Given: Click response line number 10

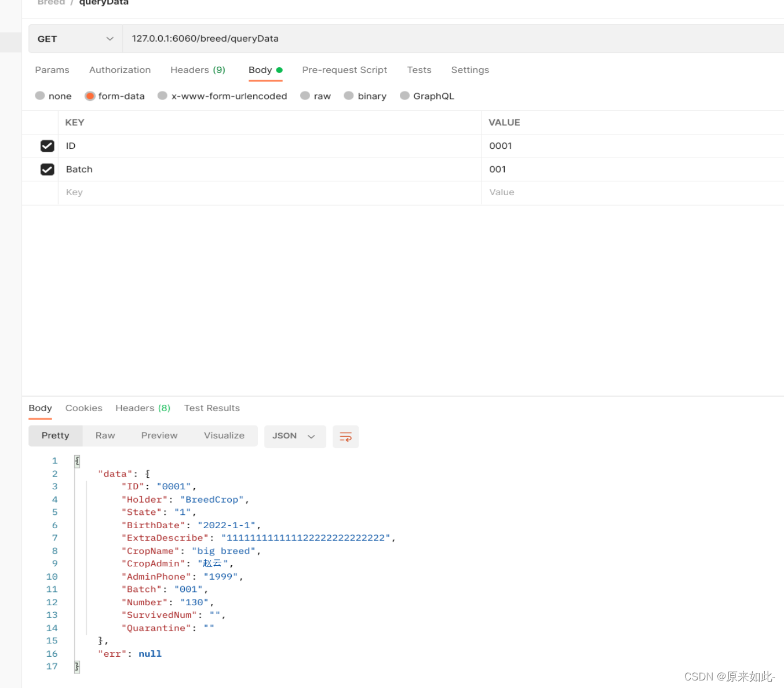Looking at the screenshot, I should [52, 576].
